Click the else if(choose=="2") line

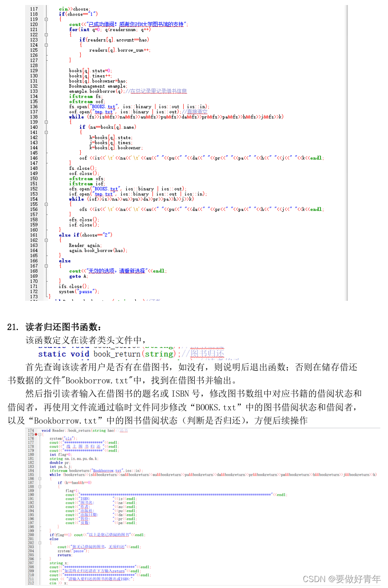click(86, 235)
